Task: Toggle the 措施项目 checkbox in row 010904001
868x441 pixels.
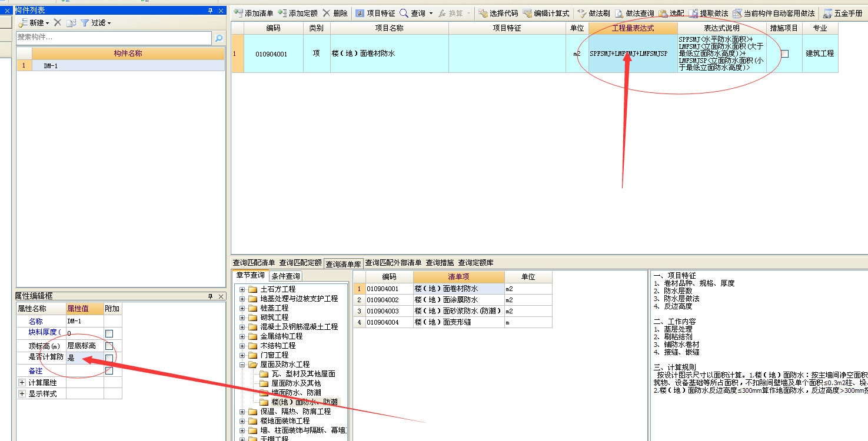Action: (784, 54)
